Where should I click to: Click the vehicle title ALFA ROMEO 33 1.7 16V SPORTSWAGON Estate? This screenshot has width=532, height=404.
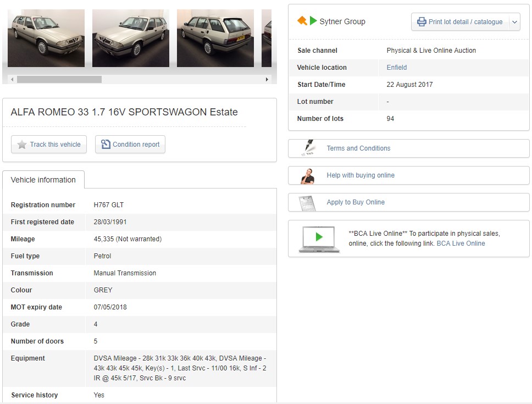(x=124, y=112)
